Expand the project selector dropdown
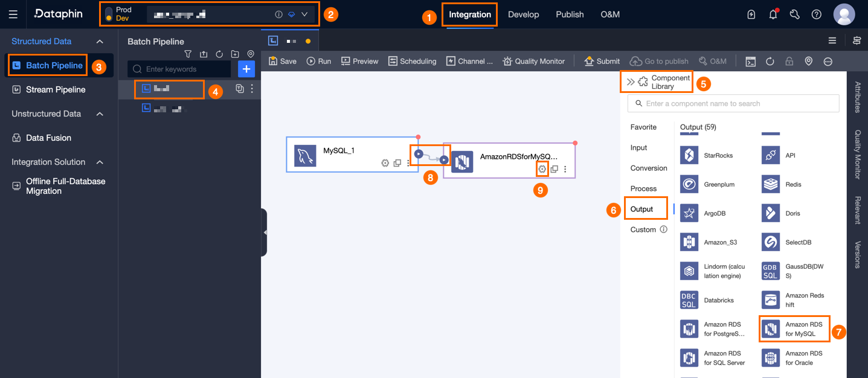Image resolution: width=868 pixels, height=378 pixels. click(304, 14)
